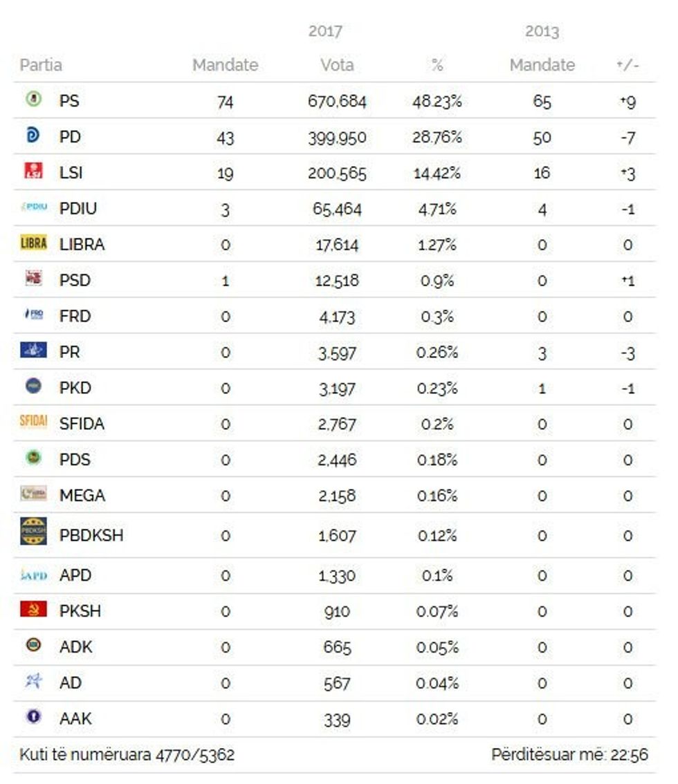
Task: Click the Partia column header
Action: (x=41, y=65)
